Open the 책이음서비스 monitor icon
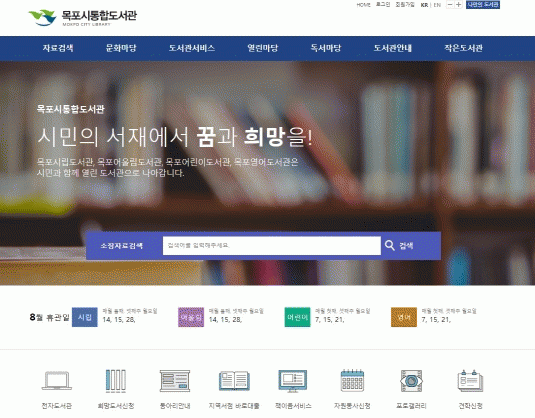 point(293,381)
